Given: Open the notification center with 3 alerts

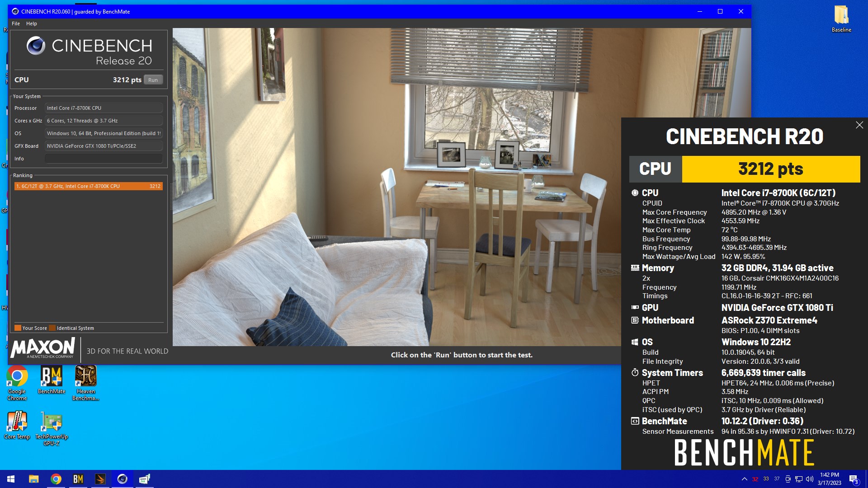Looking at the screenshot, I should [x=854, y=479].
